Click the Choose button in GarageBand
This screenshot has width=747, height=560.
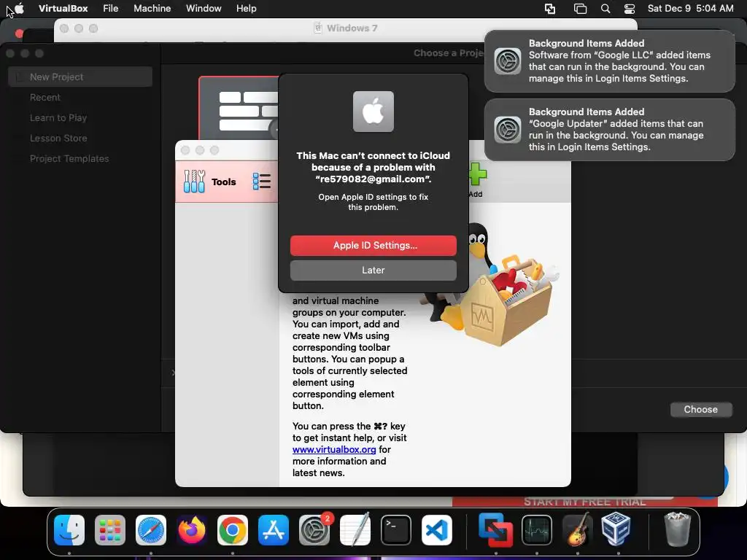click(700, 410)
